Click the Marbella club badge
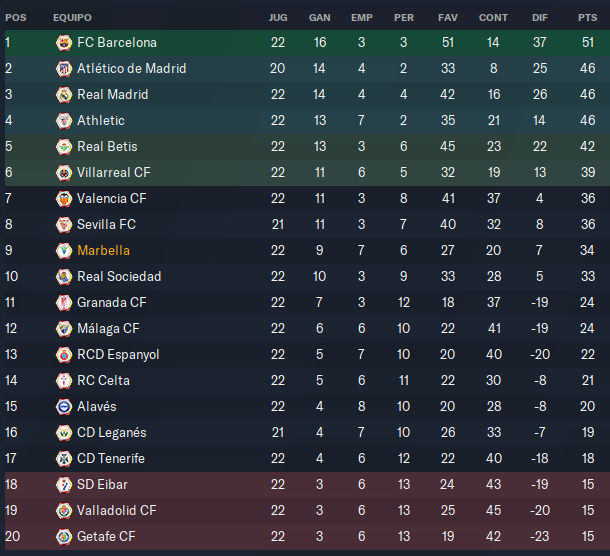This screenshot has height=556, width=610. tap(64, 251)
